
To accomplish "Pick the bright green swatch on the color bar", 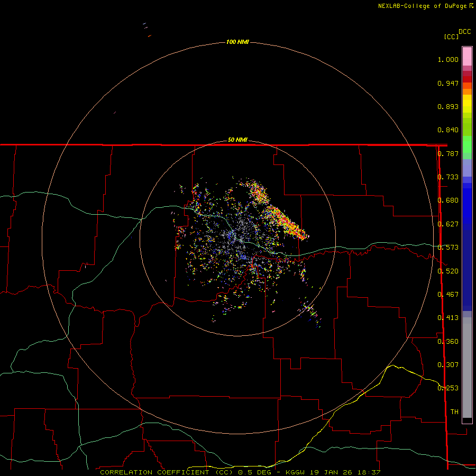I will 467,144.
